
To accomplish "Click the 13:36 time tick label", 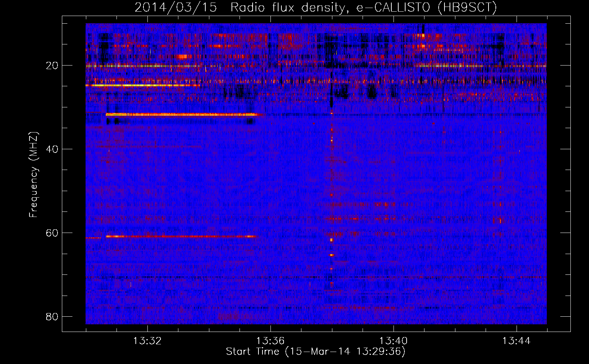I will [x=270, y=341].
